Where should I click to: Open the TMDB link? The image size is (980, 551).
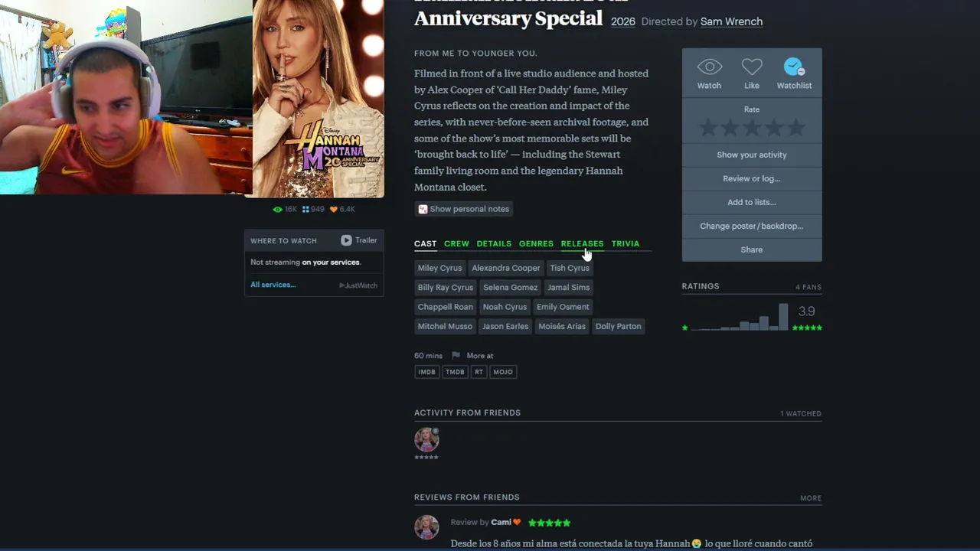tap(455, 372)
